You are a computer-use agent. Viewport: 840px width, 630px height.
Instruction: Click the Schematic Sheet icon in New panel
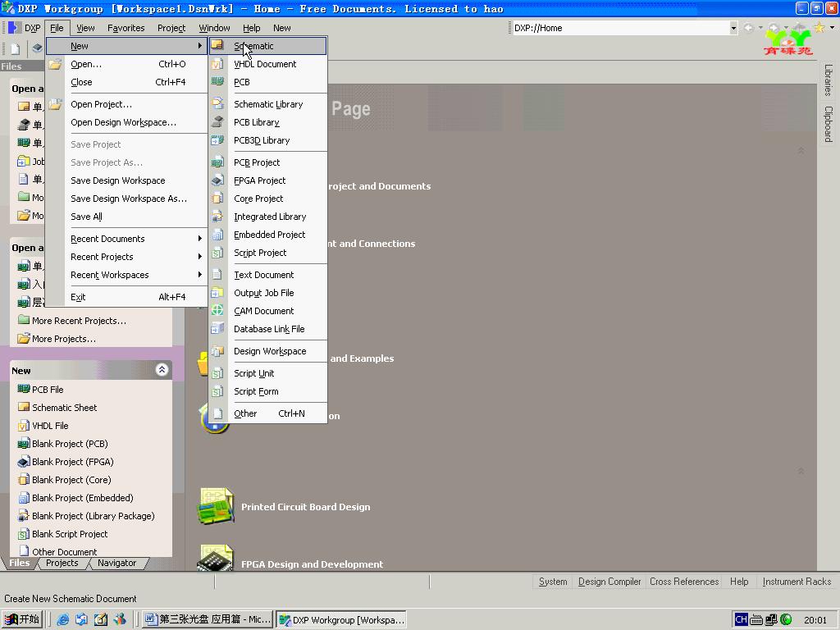24,407
